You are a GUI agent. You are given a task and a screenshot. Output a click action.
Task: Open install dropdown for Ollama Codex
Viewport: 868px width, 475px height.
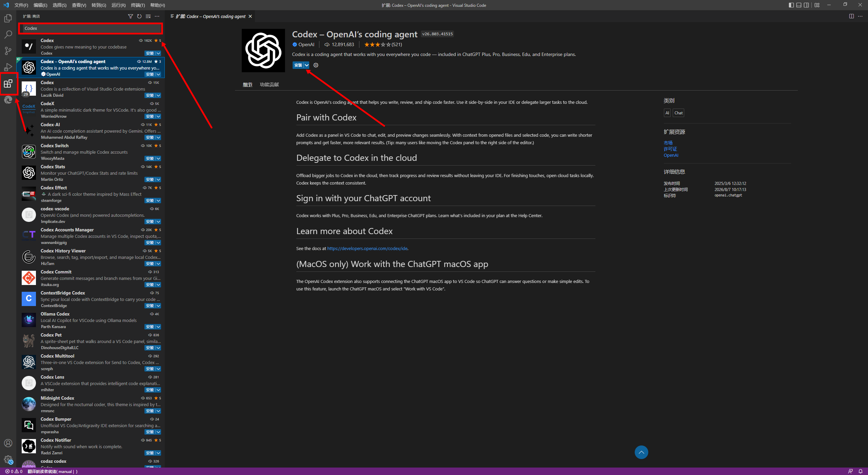click(158, 327)
